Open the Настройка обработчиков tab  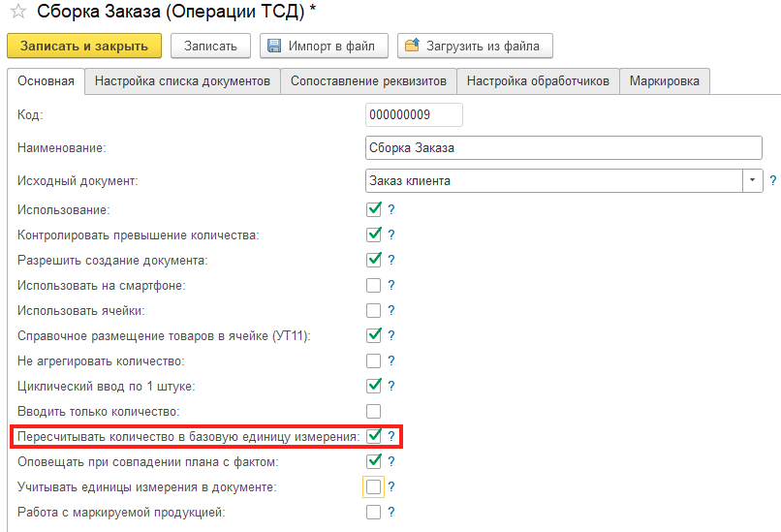(x=538, y=81)
